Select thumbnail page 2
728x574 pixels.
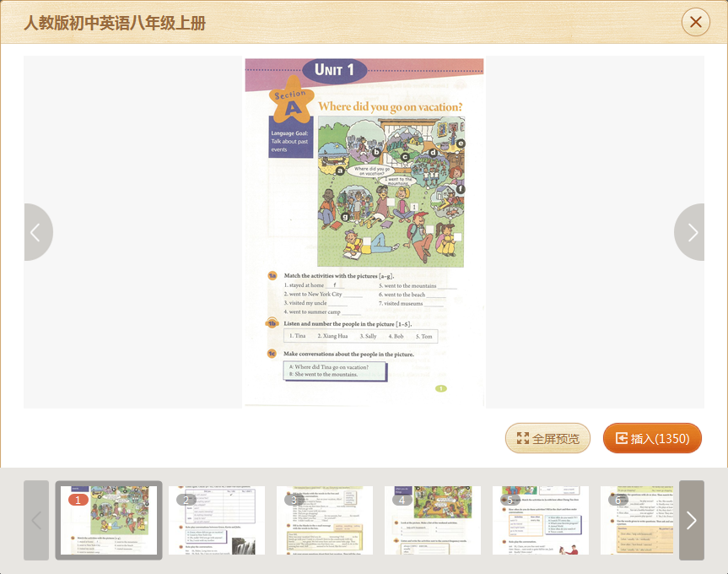216,520
